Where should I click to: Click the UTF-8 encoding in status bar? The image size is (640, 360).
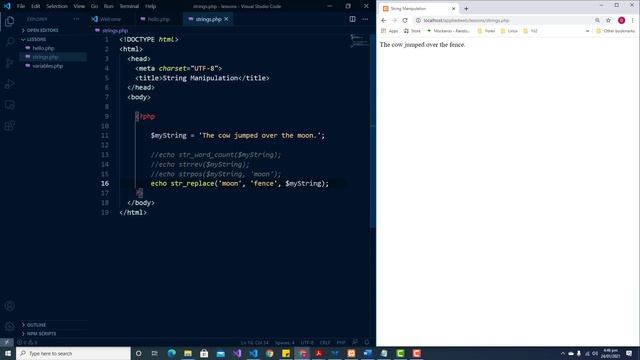pos(307,342)
